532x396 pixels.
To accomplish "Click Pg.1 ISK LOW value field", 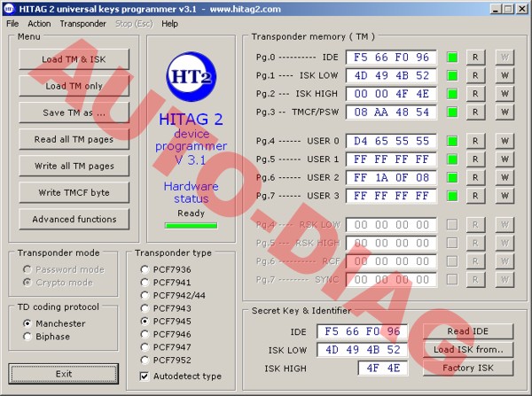I will [x=391, y=75].
